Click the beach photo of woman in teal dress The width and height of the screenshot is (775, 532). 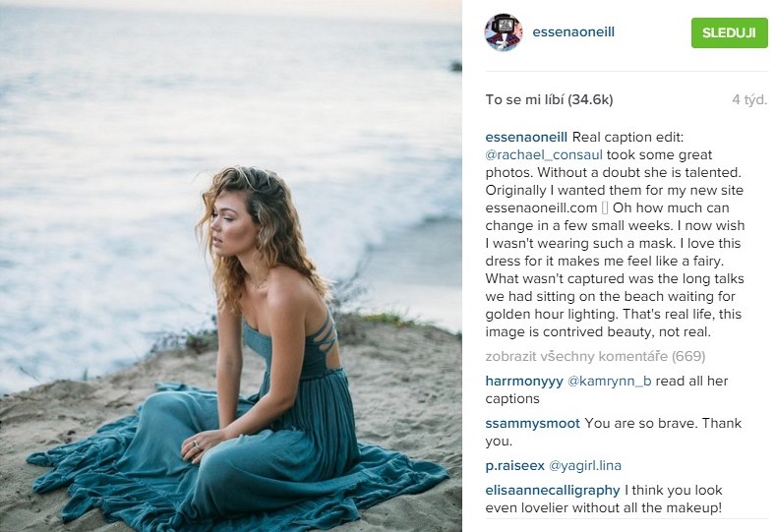click(x=231, y=266)
